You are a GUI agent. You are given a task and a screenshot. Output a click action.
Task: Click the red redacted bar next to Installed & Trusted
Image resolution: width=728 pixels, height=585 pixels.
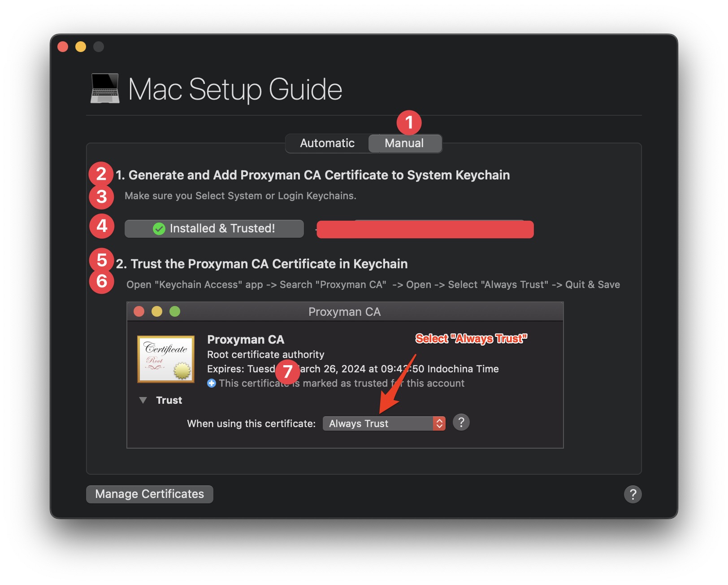[425, 229]
